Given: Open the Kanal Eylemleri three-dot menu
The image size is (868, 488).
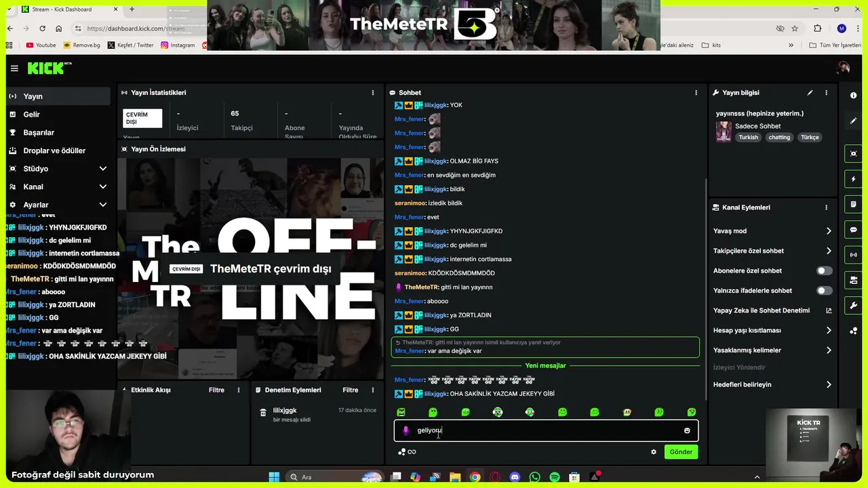Looking at the screenshot, I should click(x=826, y=207).
